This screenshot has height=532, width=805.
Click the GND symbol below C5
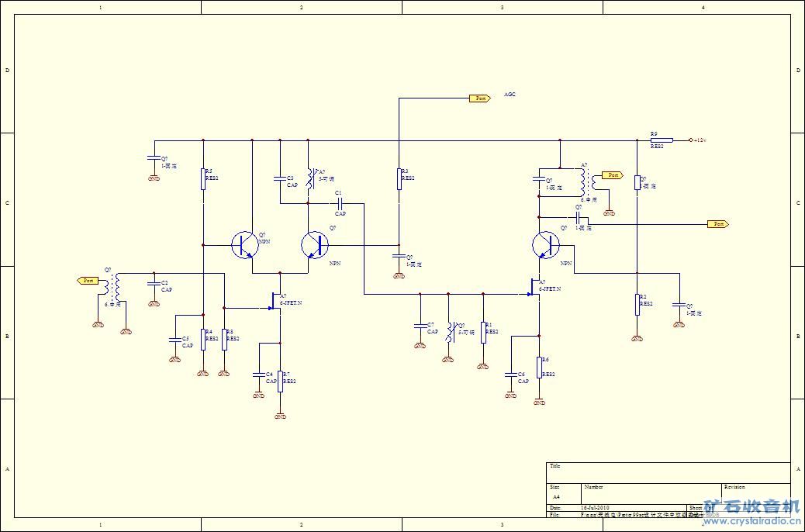click(175, 360)
